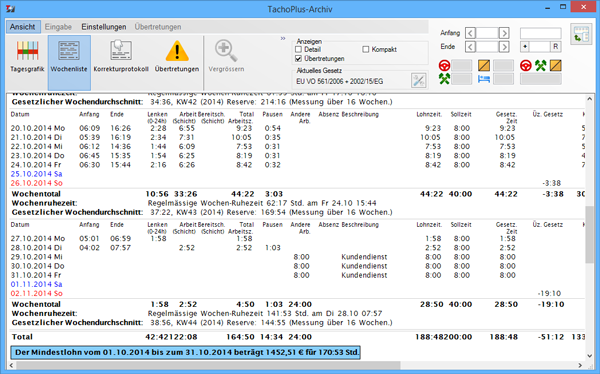Open the Tagesgrafik view
The image size is (600, 374).
(x=27, y=57)
